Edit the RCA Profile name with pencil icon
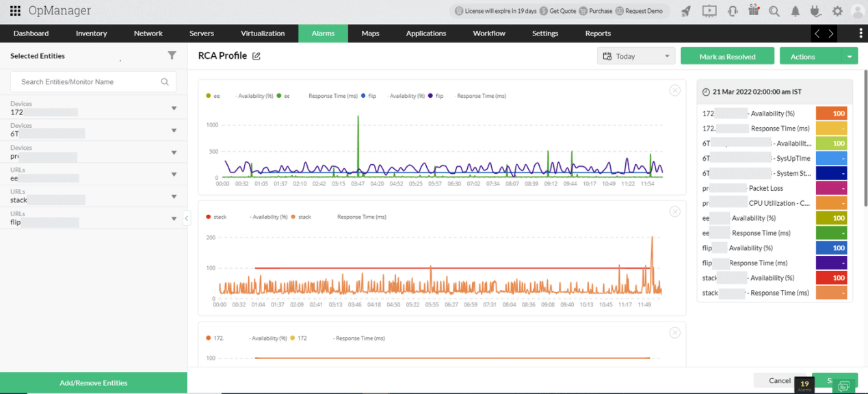The image size is (868, 394). pos(257,56)
